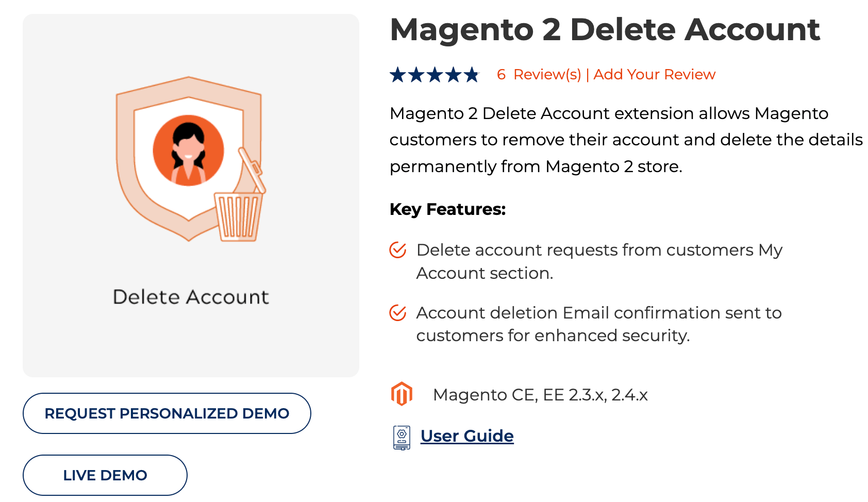The image size is (868, 502).
Task: Click the Magento 2 Delete Account title
Action: [x=604, y=30]
